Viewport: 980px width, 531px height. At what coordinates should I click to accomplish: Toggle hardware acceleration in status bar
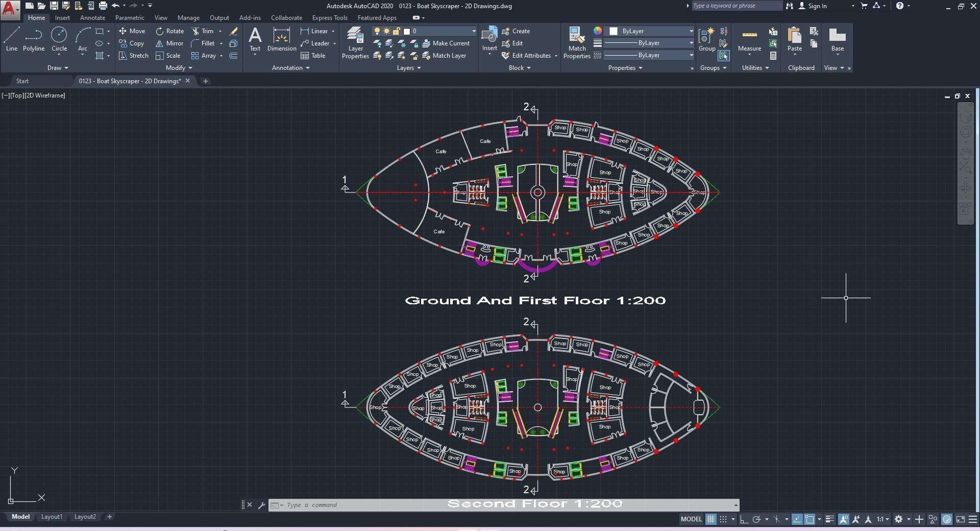tap(947, 519)
